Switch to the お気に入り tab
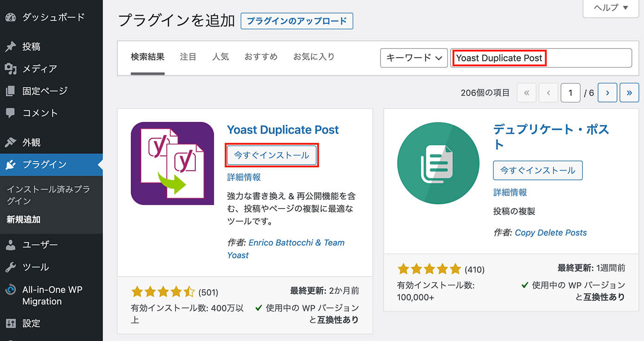 point(314,57)
